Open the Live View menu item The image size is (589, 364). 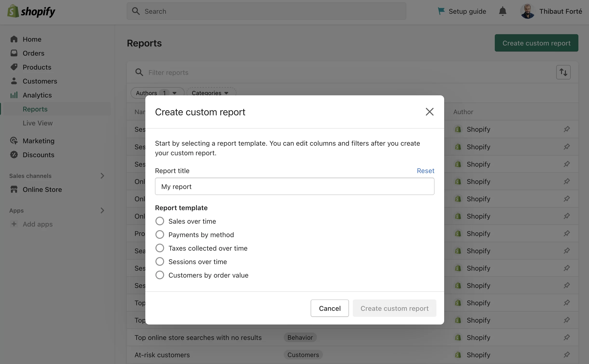[x=37, y=123]
